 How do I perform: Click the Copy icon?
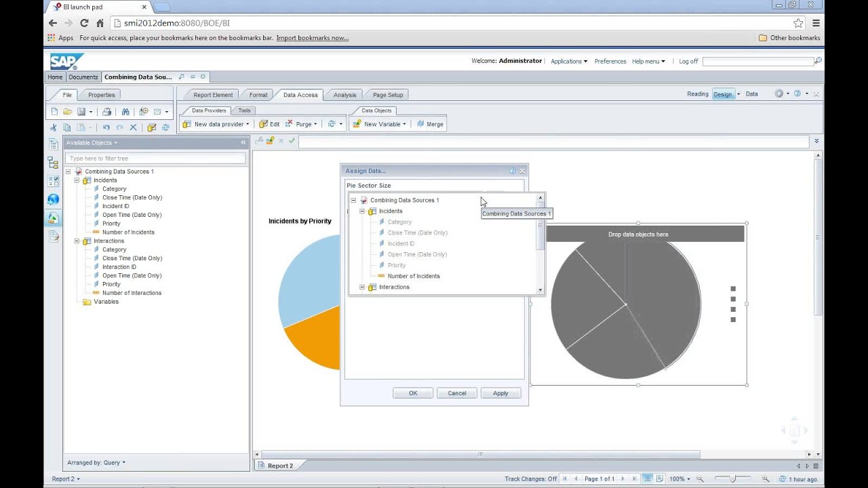67,127
